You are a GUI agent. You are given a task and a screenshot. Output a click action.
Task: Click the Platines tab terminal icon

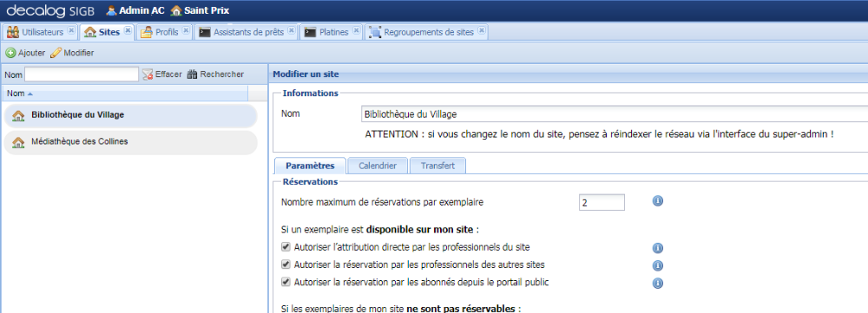coord(311,32)
